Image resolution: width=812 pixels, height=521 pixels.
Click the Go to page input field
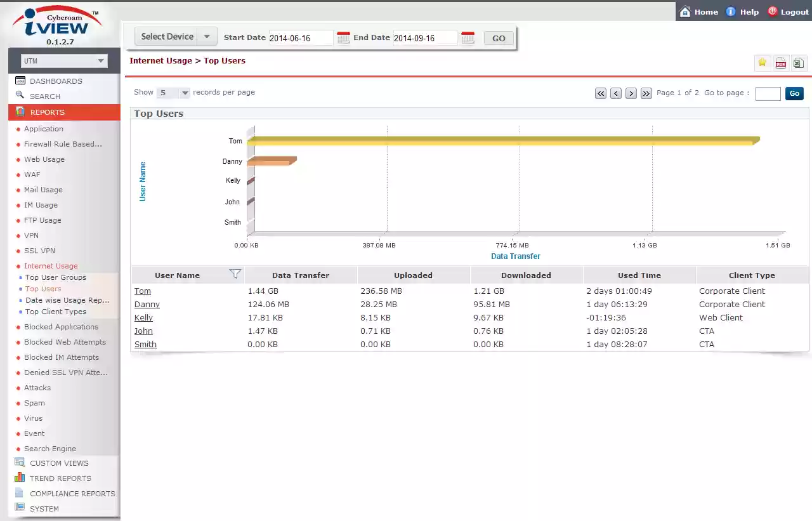768,93
